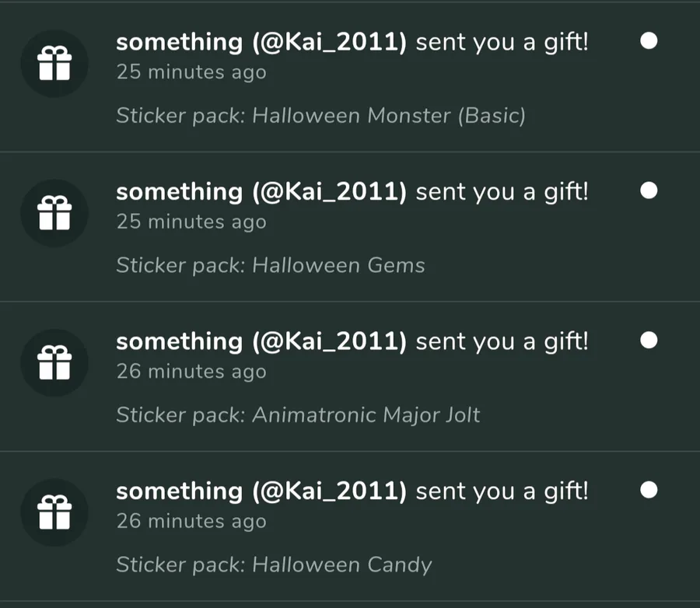Viewport: 700px width, 608px height.
Task: Open sender name in Halloween Candy notification
Action: [x=261, y=491]
